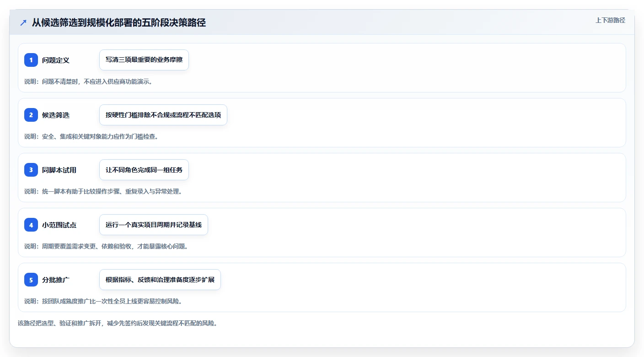Click the 同脚本试用 step label
This screenshot has height=357, width=644.
point(59,170)
